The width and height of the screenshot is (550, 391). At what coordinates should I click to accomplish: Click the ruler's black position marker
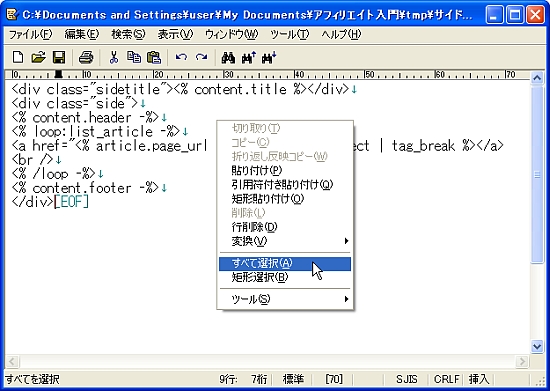[x=59, y=74]
